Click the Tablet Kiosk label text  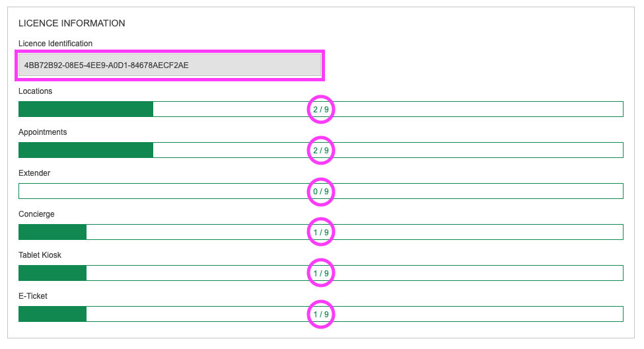40,255
